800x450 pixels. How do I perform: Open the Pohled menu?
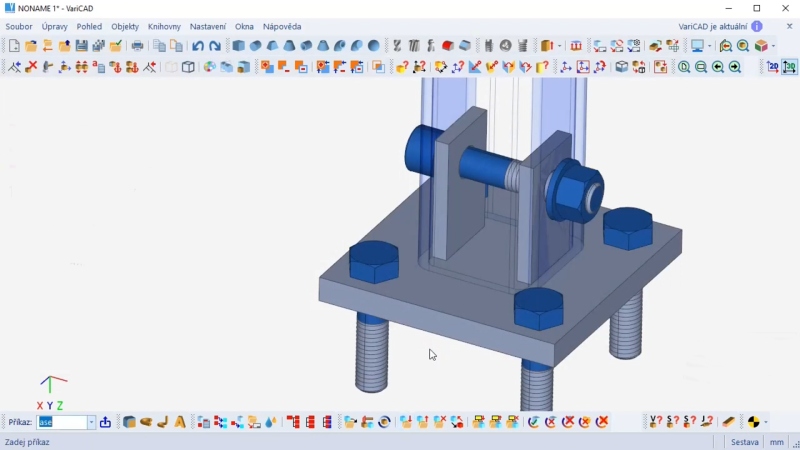pyautogui.click(x=89, y=27)
